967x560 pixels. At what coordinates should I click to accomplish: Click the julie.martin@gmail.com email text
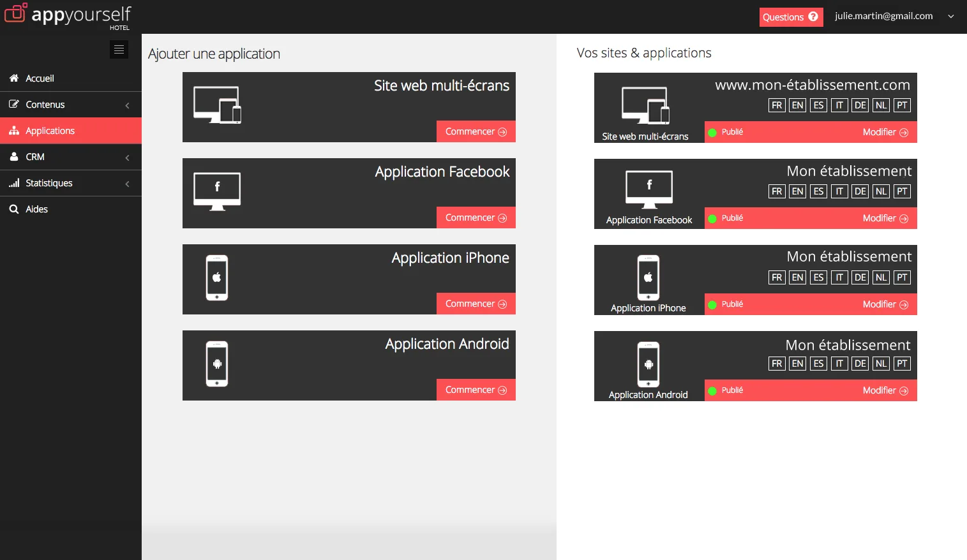pos(884,16)
